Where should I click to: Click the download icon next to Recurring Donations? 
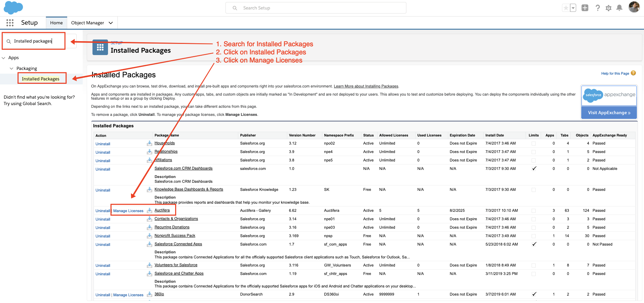click(x=150, y=227)
